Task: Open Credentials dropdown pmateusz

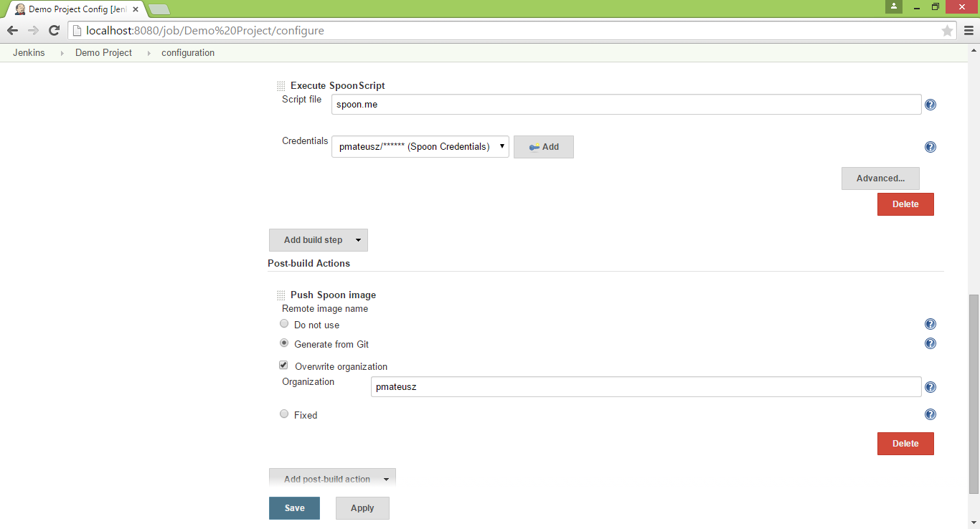Action: [x=420, y=147]
